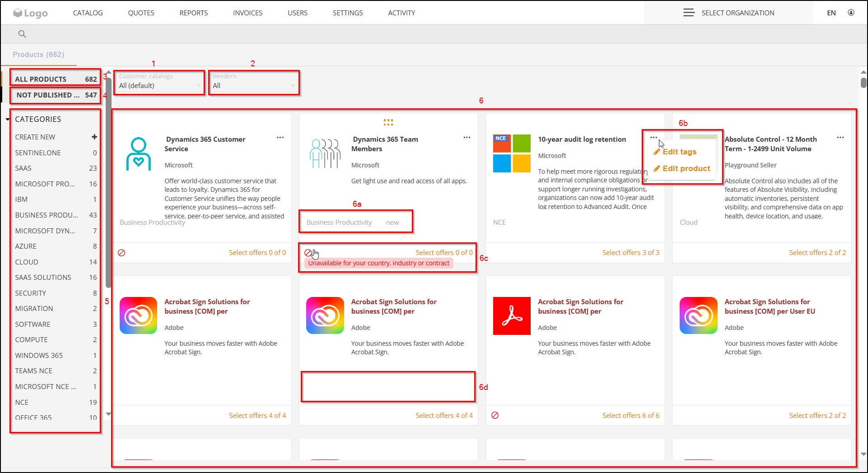Viewport: 868px width, 473px height.
Task: Click Select offers 3 of 3
Action: (x=631, y=253)
